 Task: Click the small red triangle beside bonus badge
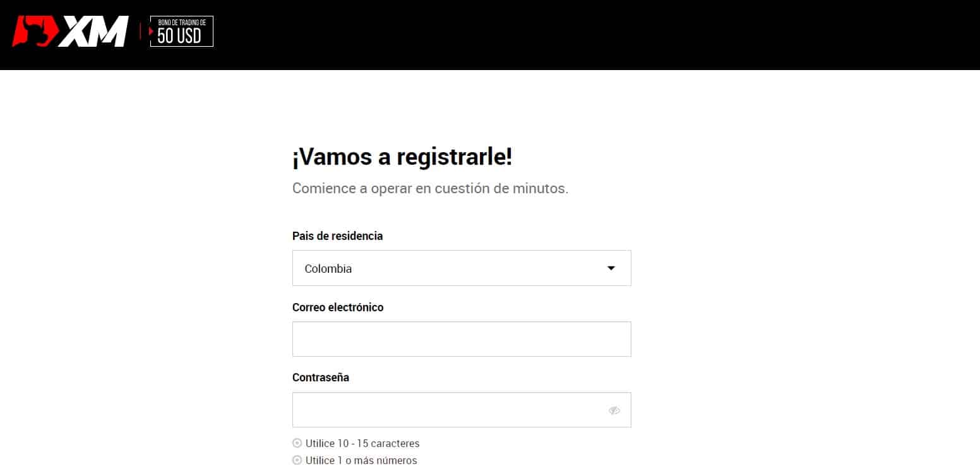152,31
